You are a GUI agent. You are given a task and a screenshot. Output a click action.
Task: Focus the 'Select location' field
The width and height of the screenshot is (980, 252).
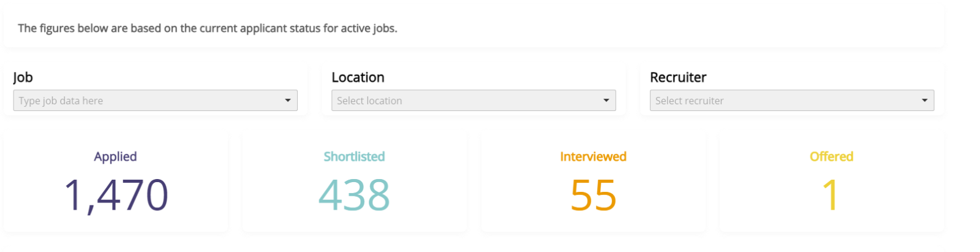[x=466, y=101]
